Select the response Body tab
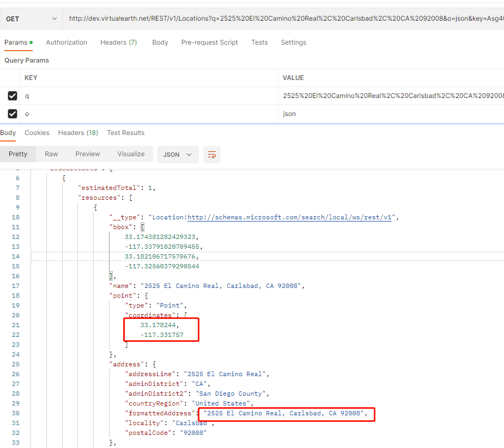This screenshot has width=504, height=448. pos(8,133)
